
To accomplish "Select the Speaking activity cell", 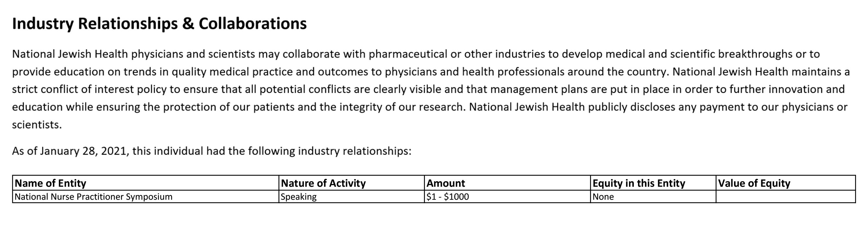I will coord(351,196).
